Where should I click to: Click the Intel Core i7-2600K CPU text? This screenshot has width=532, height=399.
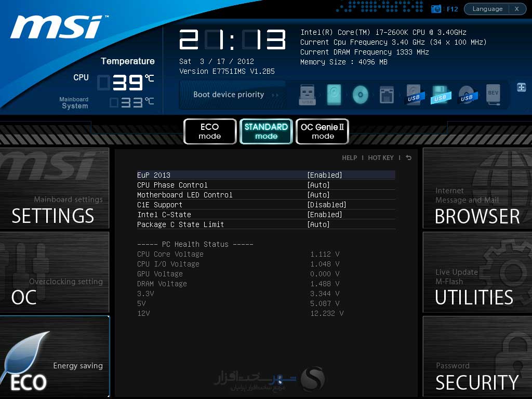click(383, 33)
